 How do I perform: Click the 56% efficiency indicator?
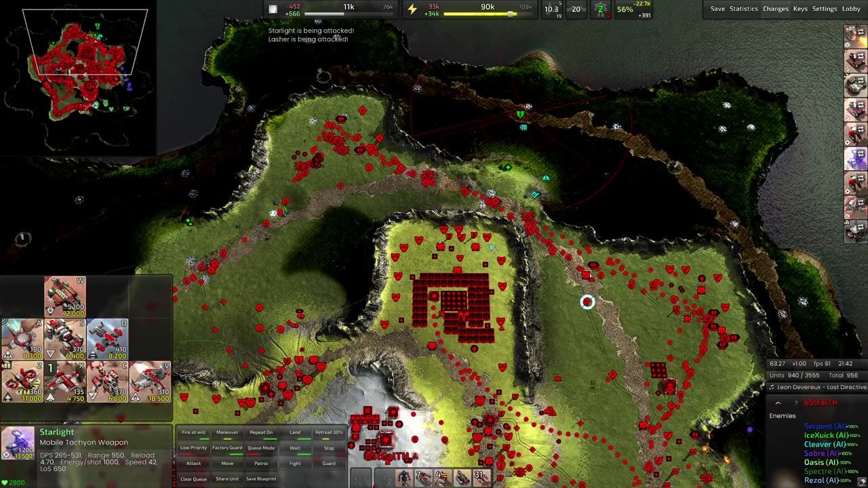pyautogui.click(x=625, y=9)
